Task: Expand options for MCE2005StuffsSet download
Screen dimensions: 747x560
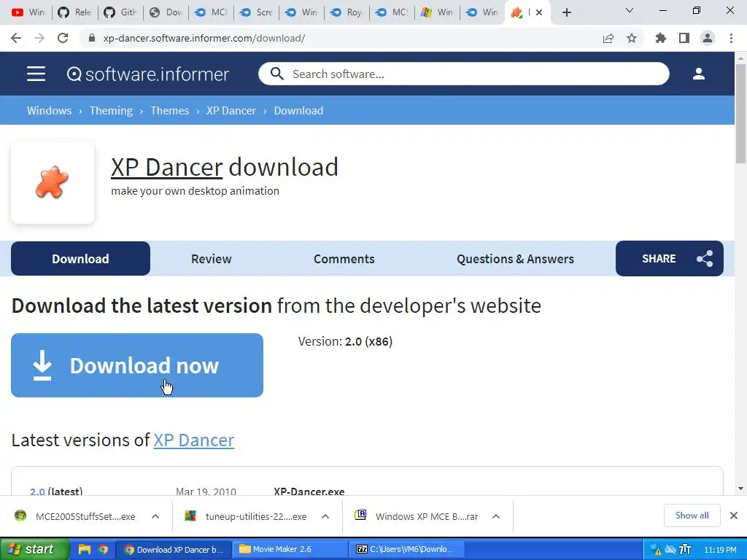Action: pos(155,516)
